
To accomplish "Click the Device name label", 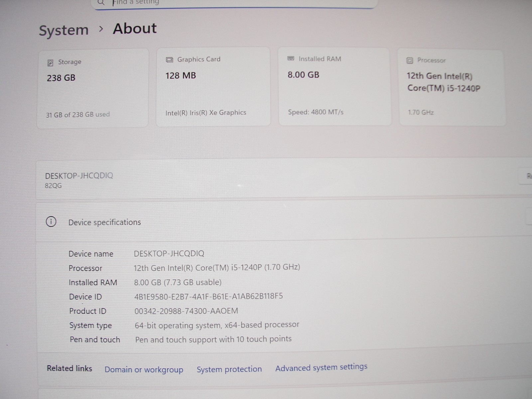I will pos(91,254).
